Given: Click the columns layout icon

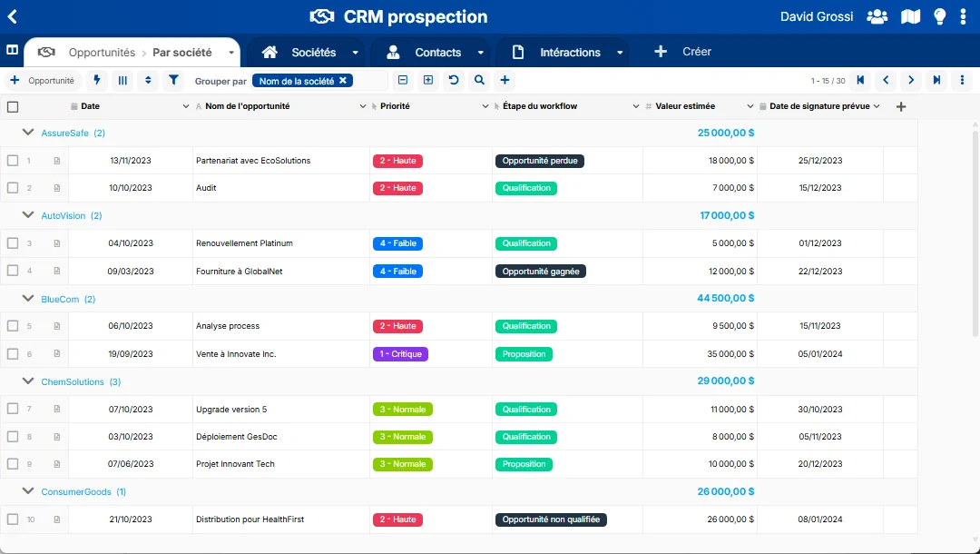Looking at the screenshot, I should point(122,80).
